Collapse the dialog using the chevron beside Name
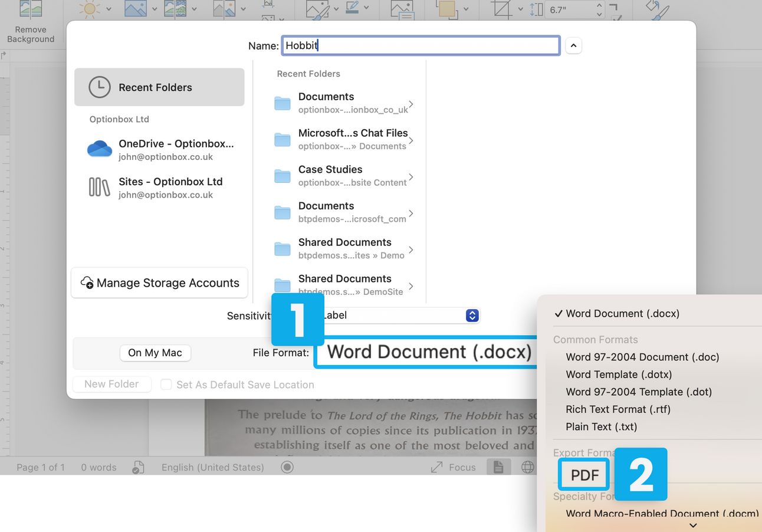This screenshot has width=762, height=532. [x=573, y=45]
